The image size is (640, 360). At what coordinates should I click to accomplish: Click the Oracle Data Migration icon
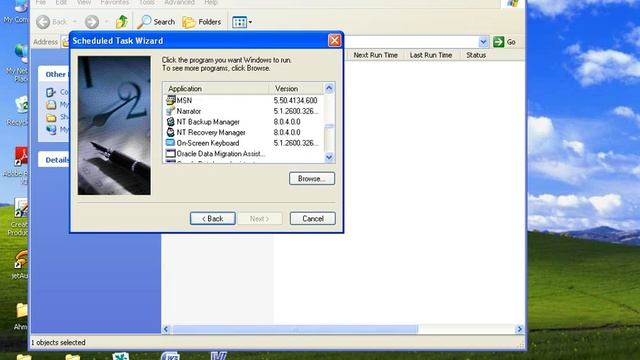pyautogui.click(x=171, y=153)
